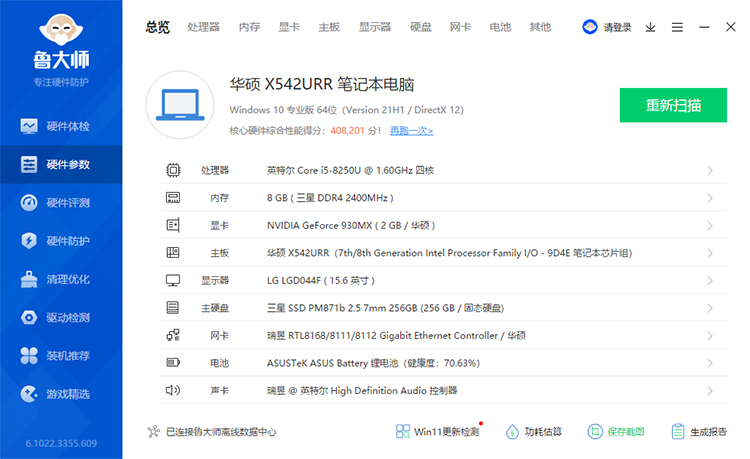Switch to the 显卡 tab at the top
750x459 pixels.
click(x=289, y=27)
